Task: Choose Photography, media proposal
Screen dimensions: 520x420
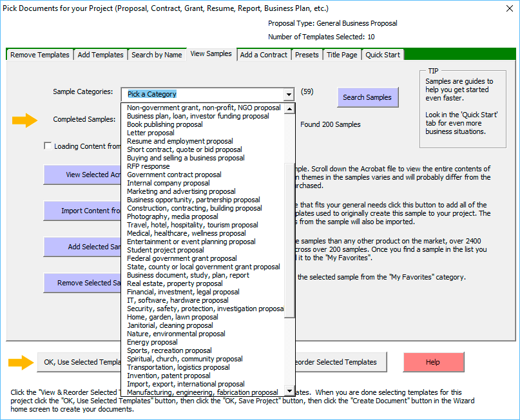Action: 203,216
